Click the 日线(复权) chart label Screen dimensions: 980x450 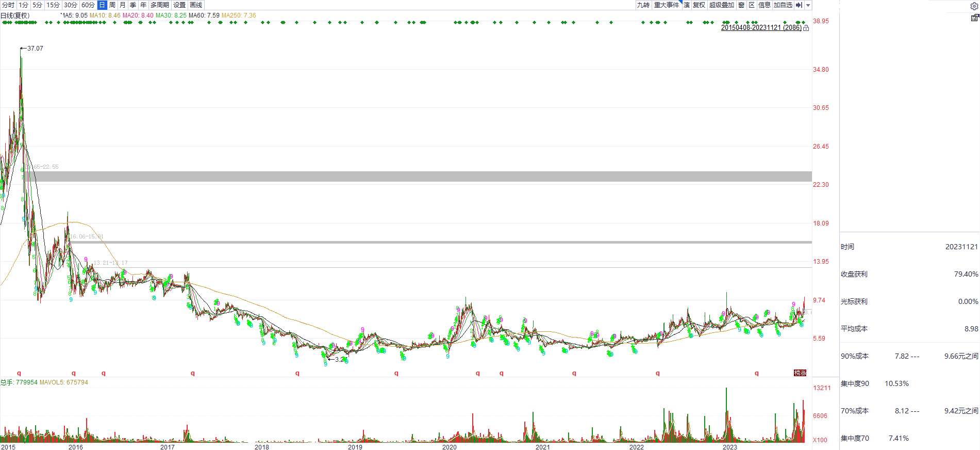coord(15,15)
